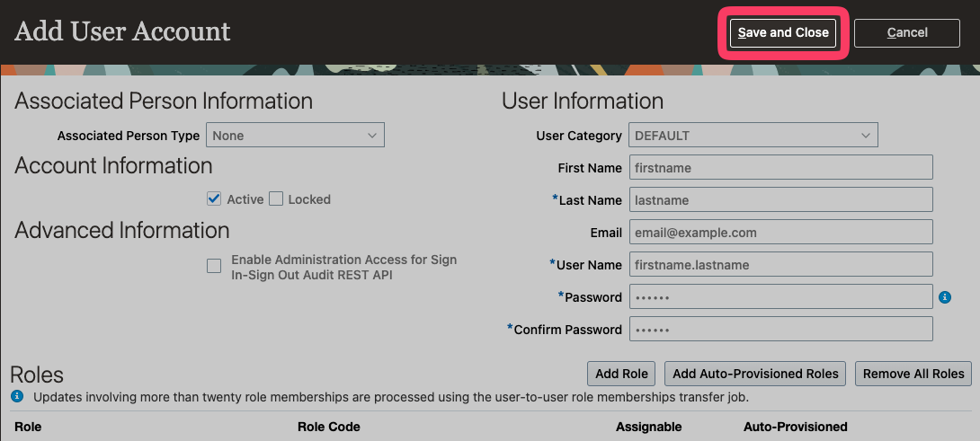
Task: Focus the Password field
Action: click(x=780, y=297)
